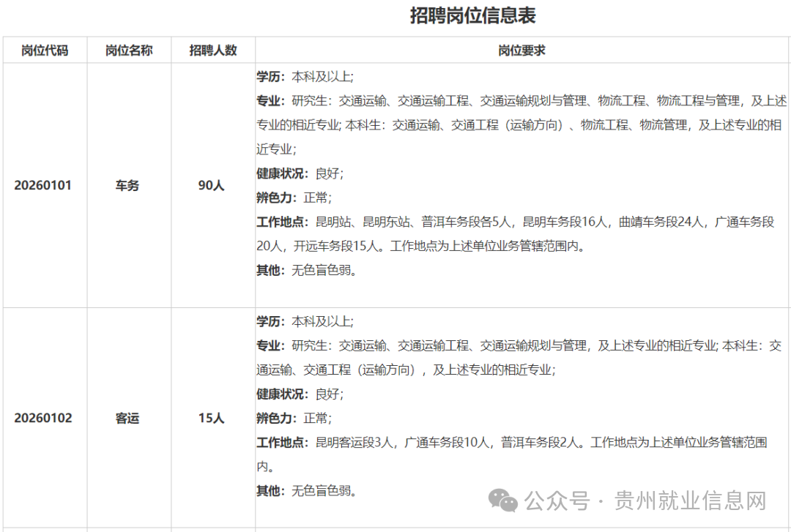The height and width of the screenshot is (532, 791).
Task: Click the WeChat icon in the watermark
Action: 502,499
